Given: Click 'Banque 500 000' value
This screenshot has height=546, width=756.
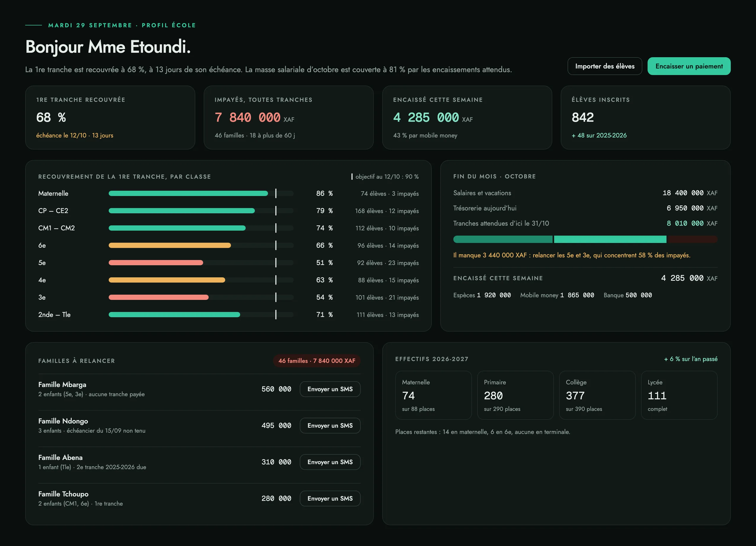Looking at the screenshot, I should [628, 295].
